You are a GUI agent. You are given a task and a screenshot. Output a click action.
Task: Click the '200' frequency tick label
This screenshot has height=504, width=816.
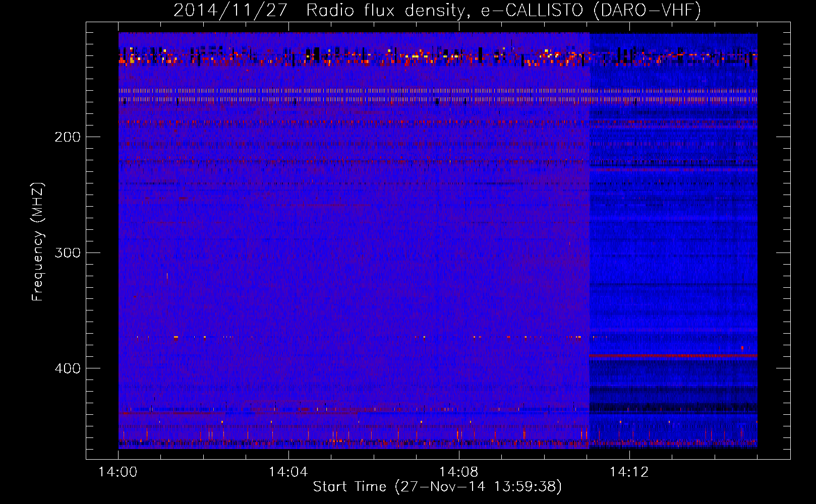coord(68,137)
